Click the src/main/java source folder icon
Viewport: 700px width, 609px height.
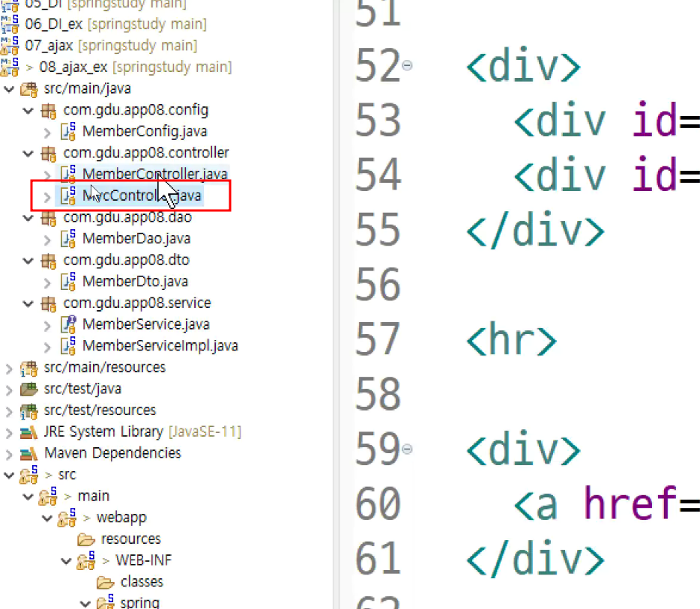click(29, 89)
